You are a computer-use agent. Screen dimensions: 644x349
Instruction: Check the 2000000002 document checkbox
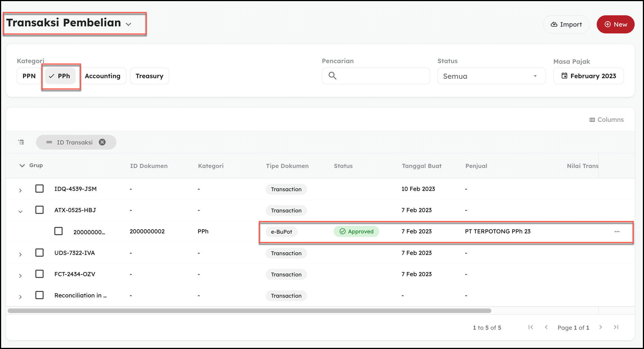pyautogui.click(x=59, y=231)
